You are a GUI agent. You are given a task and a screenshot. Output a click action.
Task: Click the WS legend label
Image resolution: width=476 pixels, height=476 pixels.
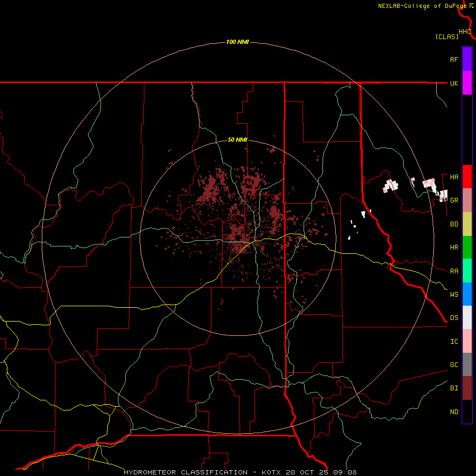[454, 294]
